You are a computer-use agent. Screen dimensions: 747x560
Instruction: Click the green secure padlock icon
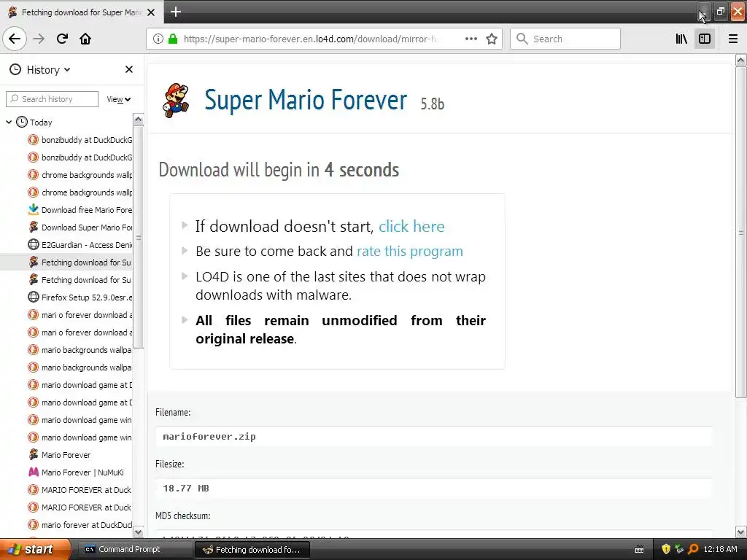(173, 39)
